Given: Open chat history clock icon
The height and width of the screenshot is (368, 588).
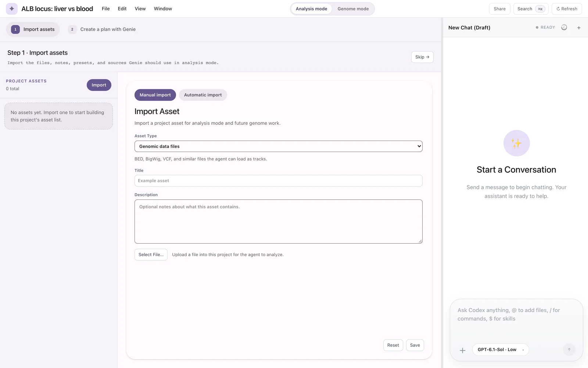Looking at the screenshot, I should 564,28.
